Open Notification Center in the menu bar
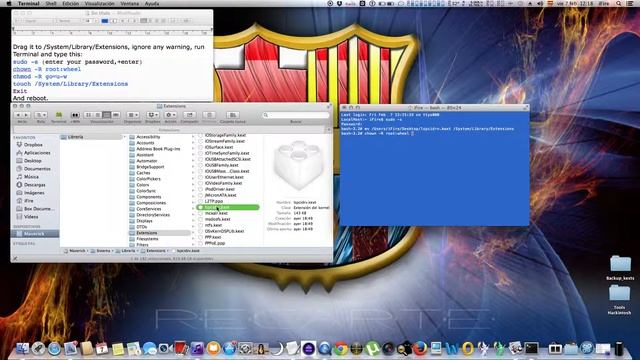640x360 pixels. pyautogui.click(x=631, y=3)
